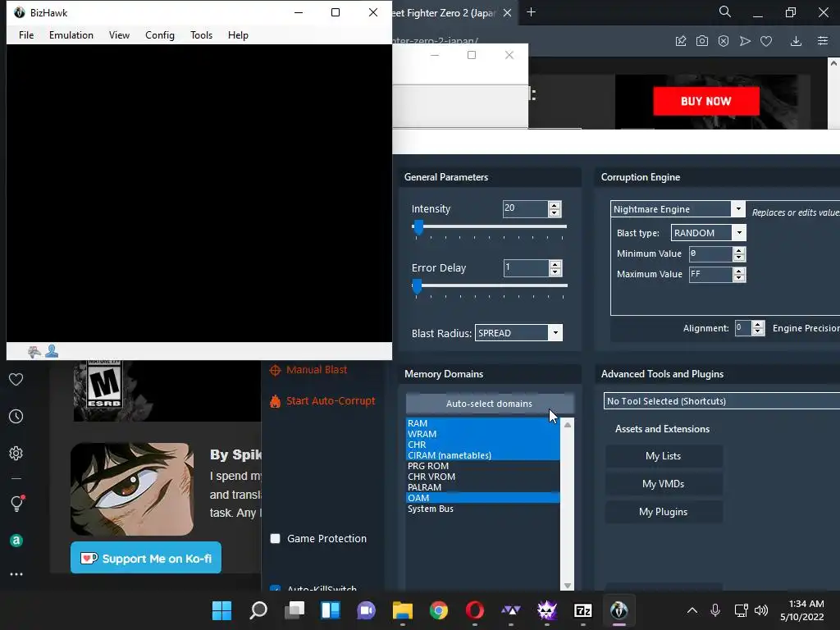The width and height of the screenshot is (840, 630).
Task: Close the Fighter Zero 2 browser tab
Action: point(507,13)
